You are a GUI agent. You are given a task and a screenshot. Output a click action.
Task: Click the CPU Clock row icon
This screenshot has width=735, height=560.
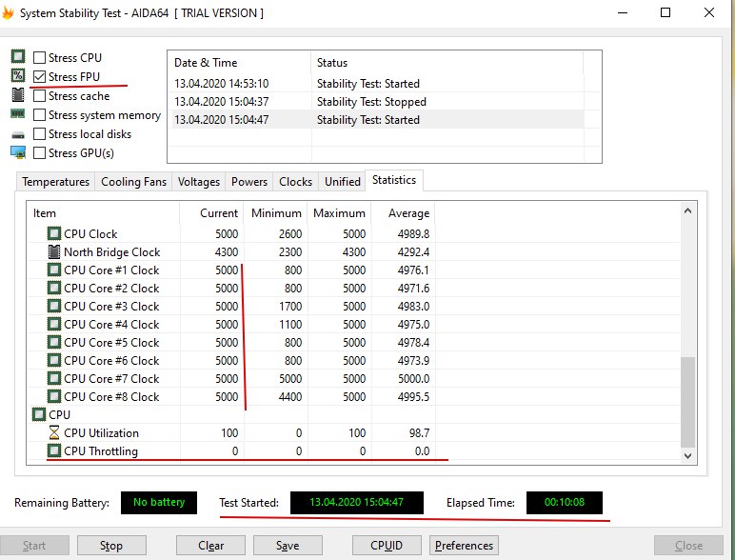coord(54,233)
